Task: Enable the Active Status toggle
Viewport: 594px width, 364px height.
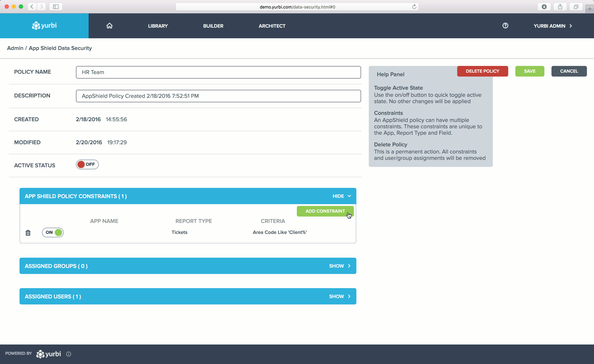Action: pos(87,164)
